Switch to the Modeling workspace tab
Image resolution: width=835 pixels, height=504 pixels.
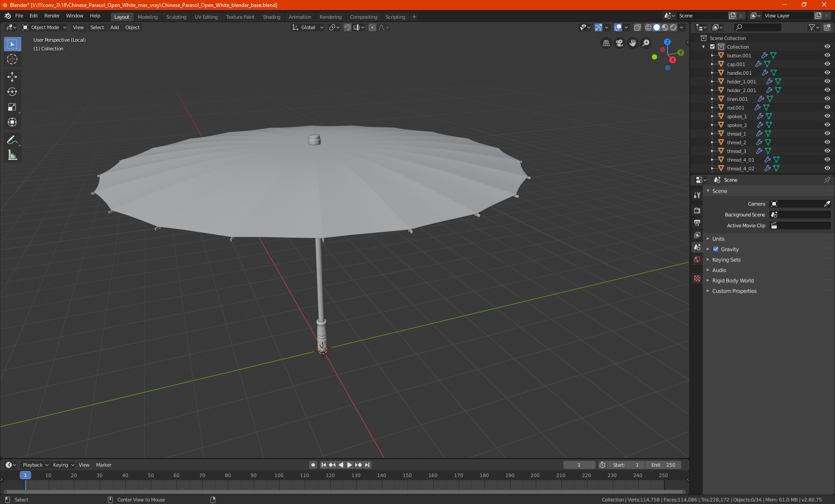(147, 17)
